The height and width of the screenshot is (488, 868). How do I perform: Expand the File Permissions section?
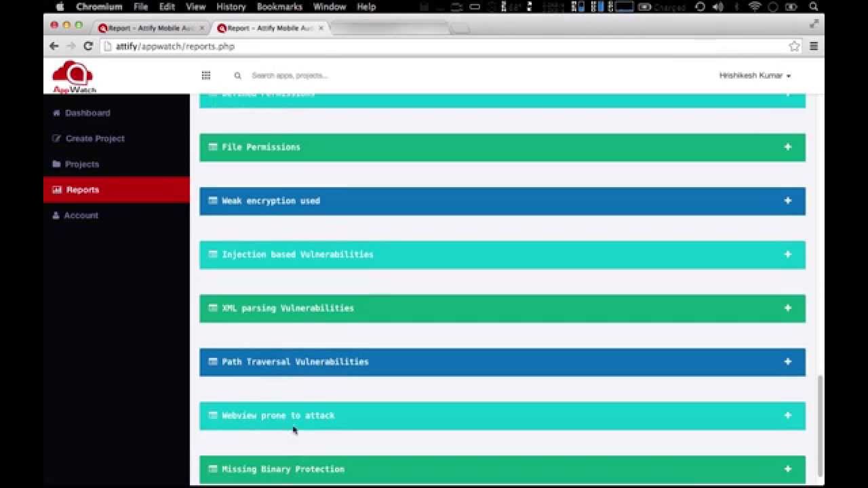788,147
